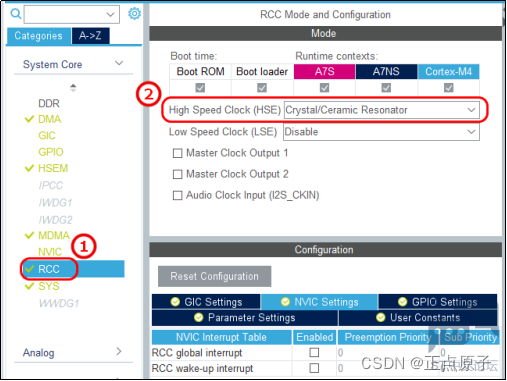Open the High Speed Clock (HSE) dropdown

382,110
